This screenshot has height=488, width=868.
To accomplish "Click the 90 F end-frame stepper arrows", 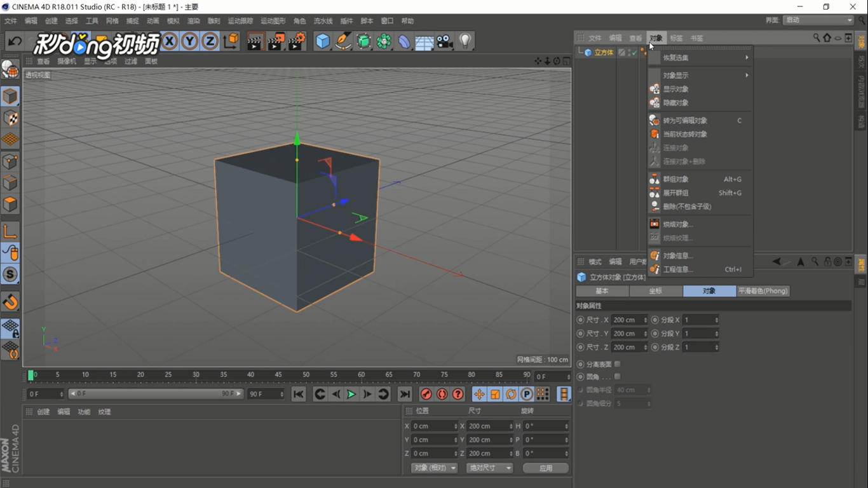I will pos(281,395).
